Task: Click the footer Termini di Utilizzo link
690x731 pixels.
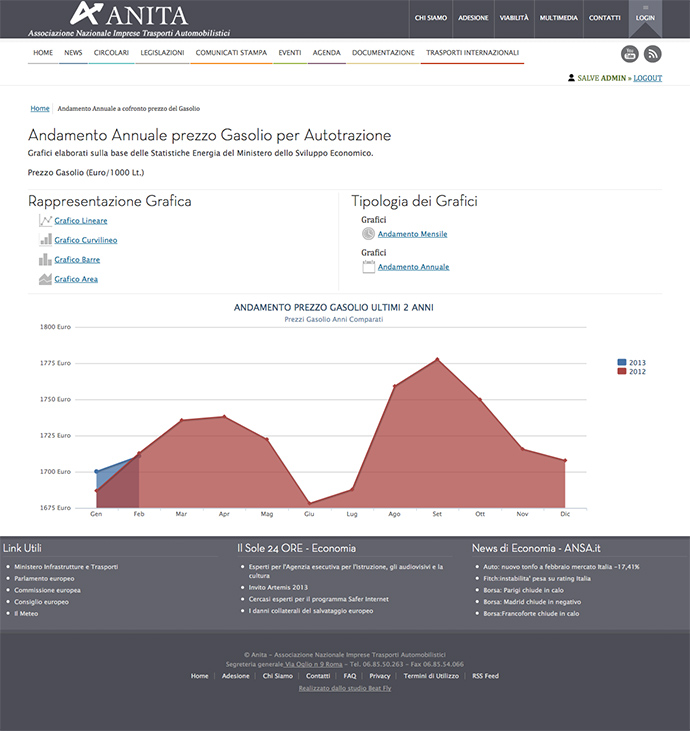Action: pyautogui.click(x=431, y=676)
